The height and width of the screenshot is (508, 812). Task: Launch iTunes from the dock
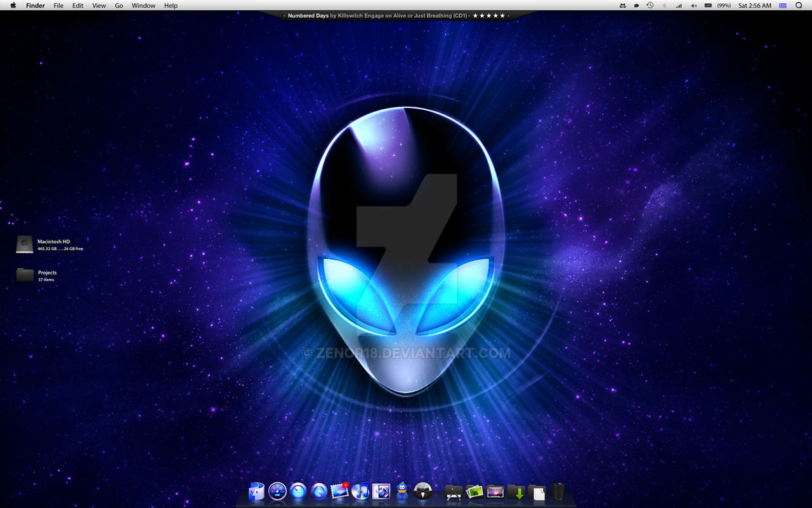coord(360,491)
